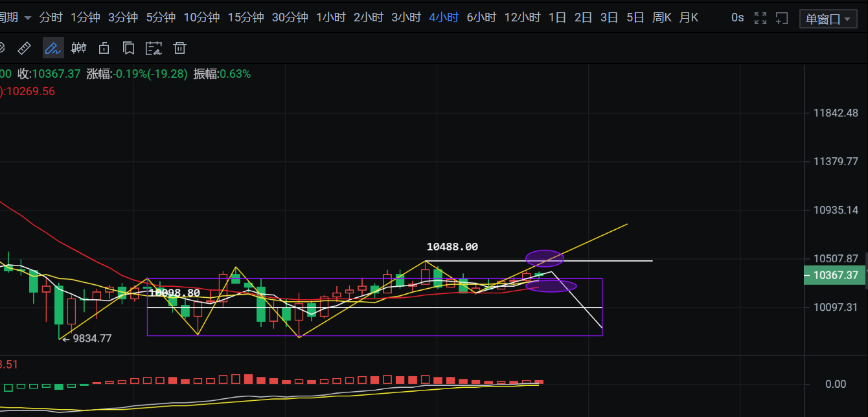The image size is (868, 417).
Task: Click the 10097.31 price axis label
Action: point(836,306)
